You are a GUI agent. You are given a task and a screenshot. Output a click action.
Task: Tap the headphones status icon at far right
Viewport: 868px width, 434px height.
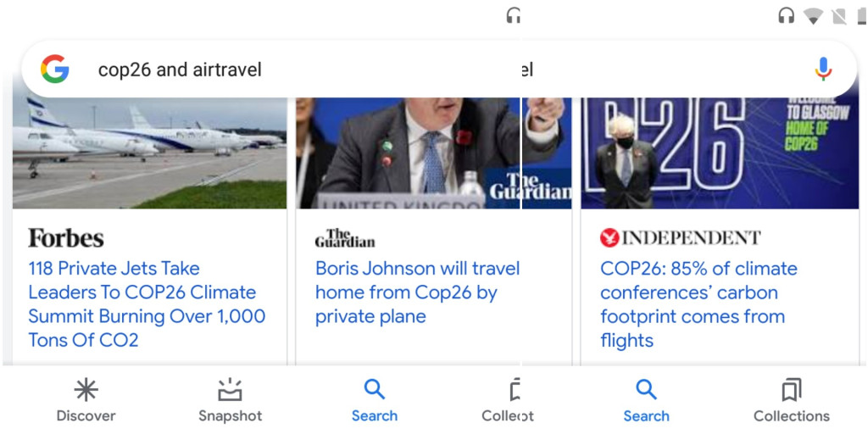(x=786, y=16)
